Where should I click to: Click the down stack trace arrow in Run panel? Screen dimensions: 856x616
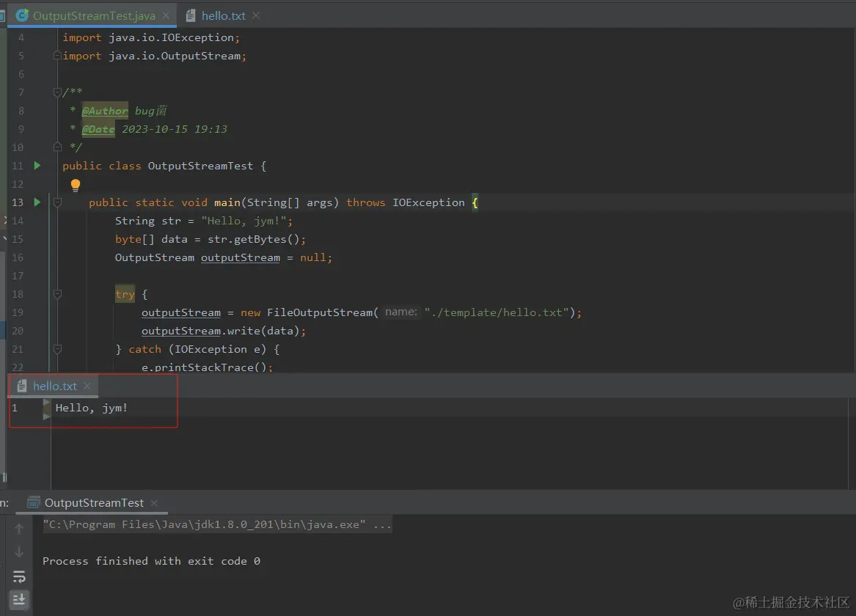[19, 552]
